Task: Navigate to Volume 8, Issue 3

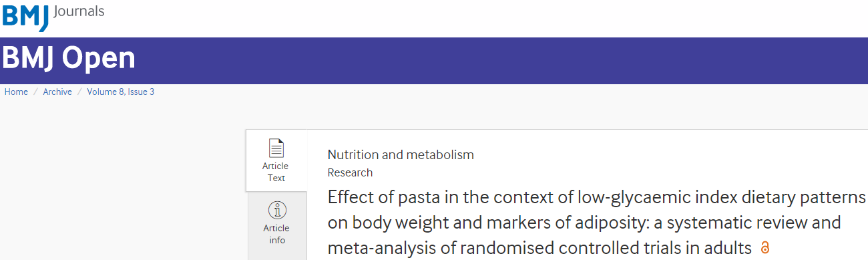Action: pyautogui.click(x=121, y=92)
